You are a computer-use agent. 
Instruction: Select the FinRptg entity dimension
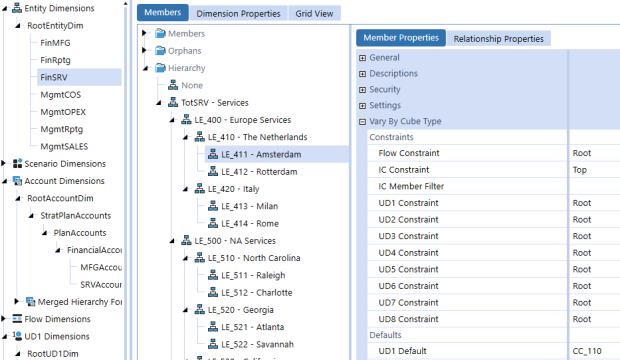click(x=55, y=60)
